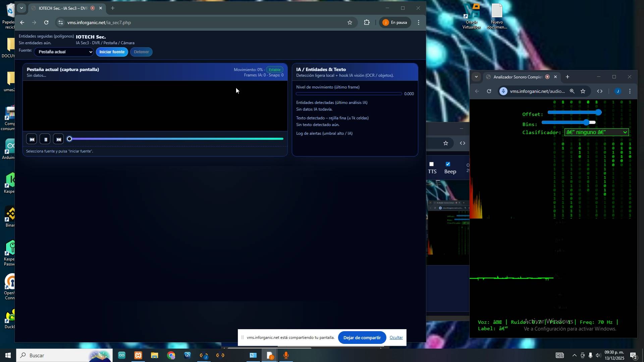Open the Chrome extensions puzzle icon

pos(367,23)
